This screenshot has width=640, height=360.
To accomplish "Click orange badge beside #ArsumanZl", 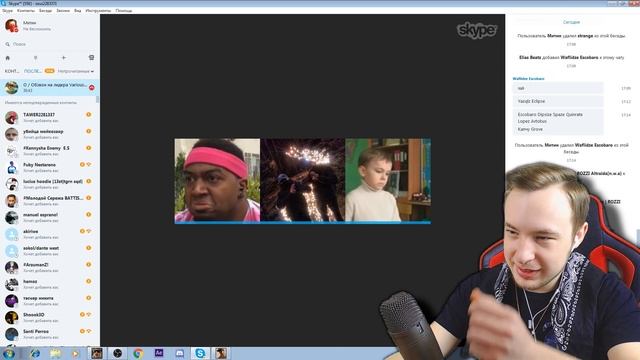I will click(x=89, y=264).
